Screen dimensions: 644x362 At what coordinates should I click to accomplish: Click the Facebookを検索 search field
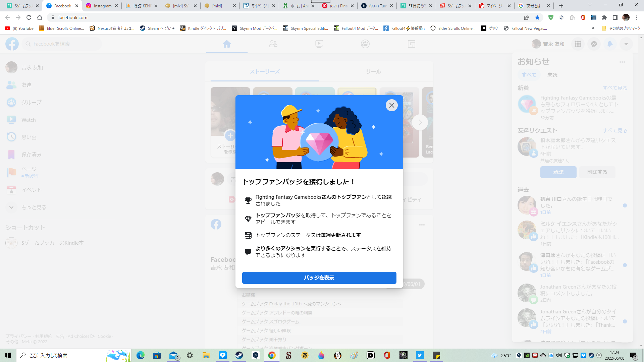62,44
